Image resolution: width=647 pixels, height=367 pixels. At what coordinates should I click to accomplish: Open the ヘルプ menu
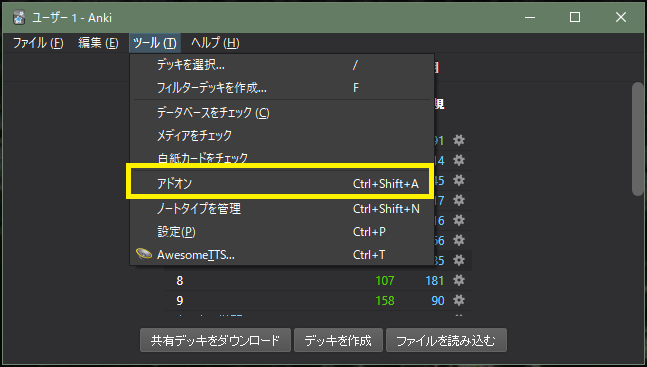pos(215,43)
